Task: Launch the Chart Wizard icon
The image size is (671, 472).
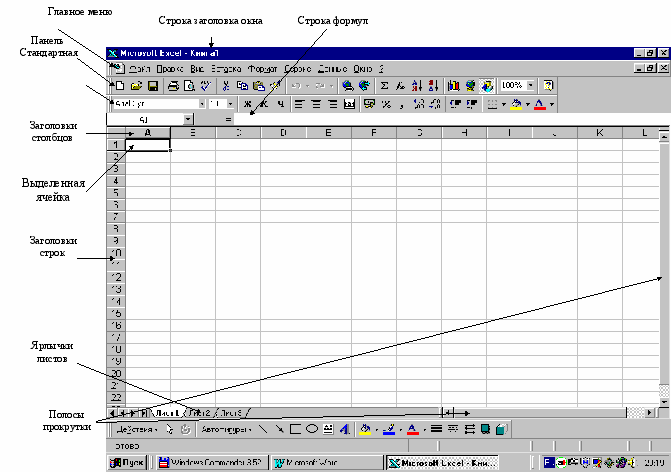Action: click(x=454, y=86)
